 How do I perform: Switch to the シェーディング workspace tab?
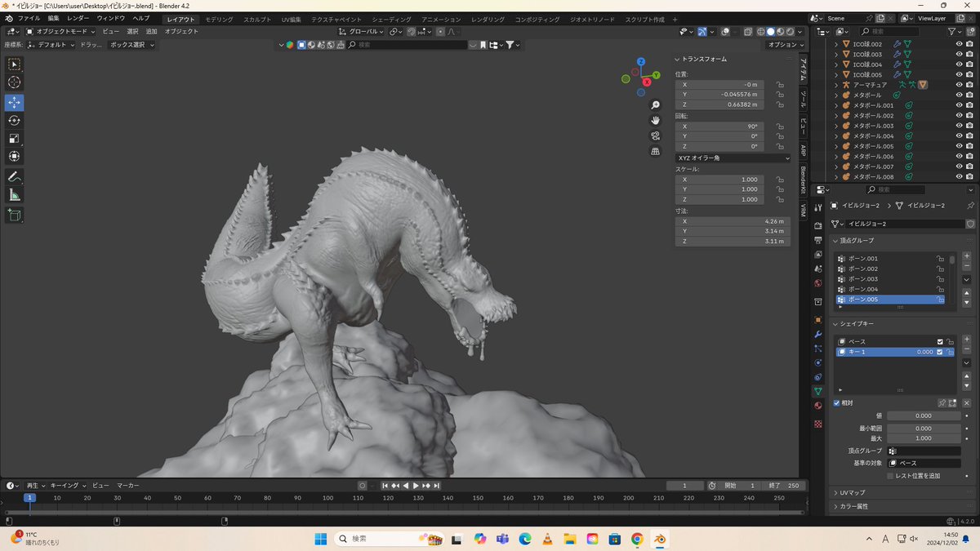[392, 19]
